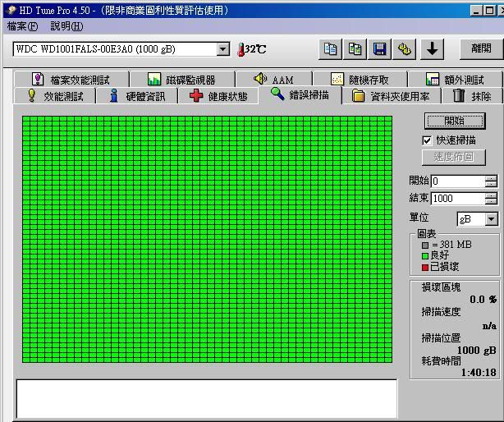Switch to the 抹除 tab
504x422 pixels.
tap(472, 96)
